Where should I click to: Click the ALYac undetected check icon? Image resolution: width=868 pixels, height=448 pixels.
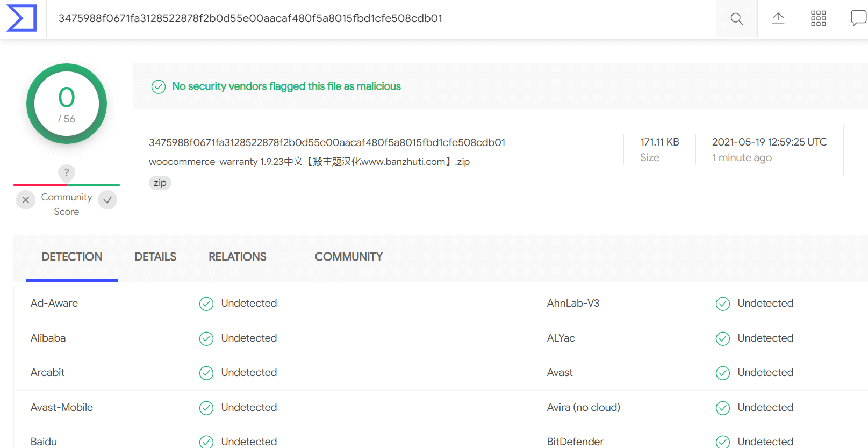(x=723, y=338)
